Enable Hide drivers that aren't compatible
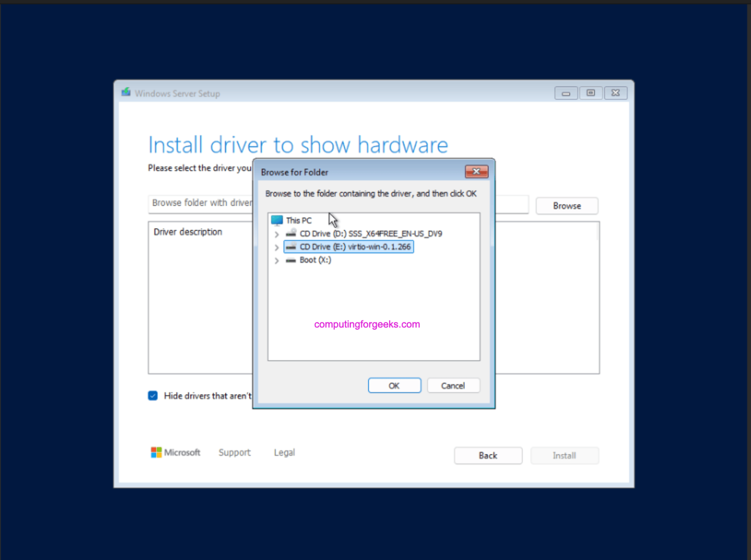 (x=153, y=395)
